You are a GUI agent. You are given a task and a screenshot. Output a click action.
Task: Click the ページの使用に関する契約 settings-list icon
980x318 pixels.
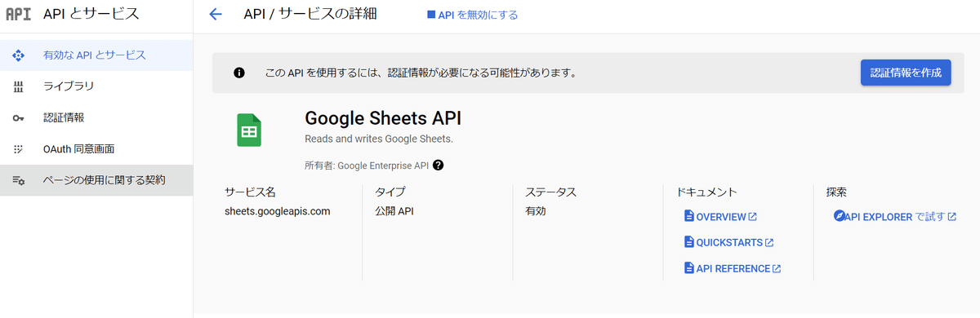point(18,180)
